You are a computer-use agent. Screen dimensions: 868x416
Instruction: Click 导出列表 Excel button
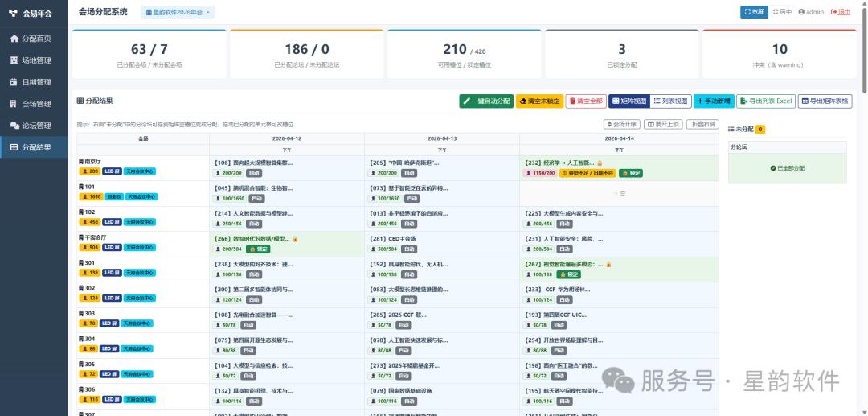[766, 101]
